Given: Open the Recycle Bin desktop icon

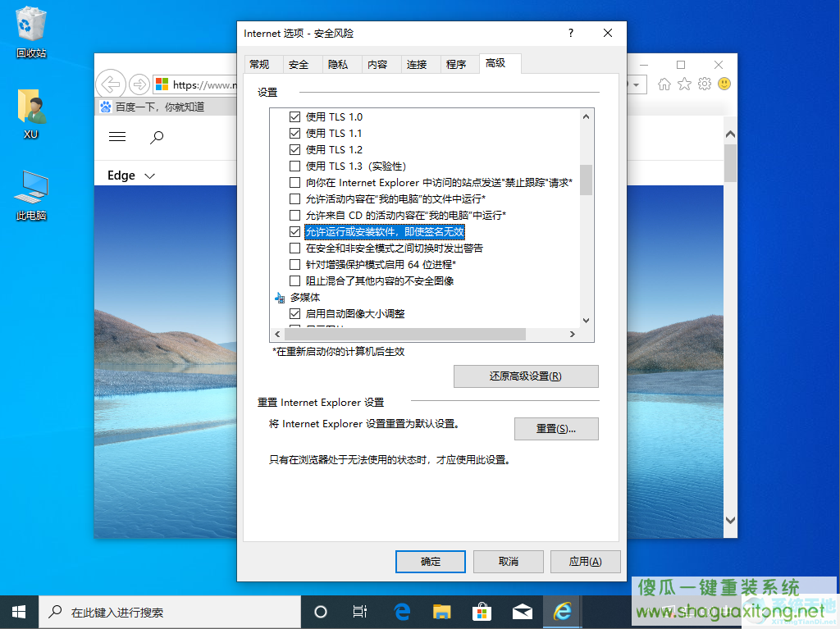Looking at the screenshot, I should point(31,32).
